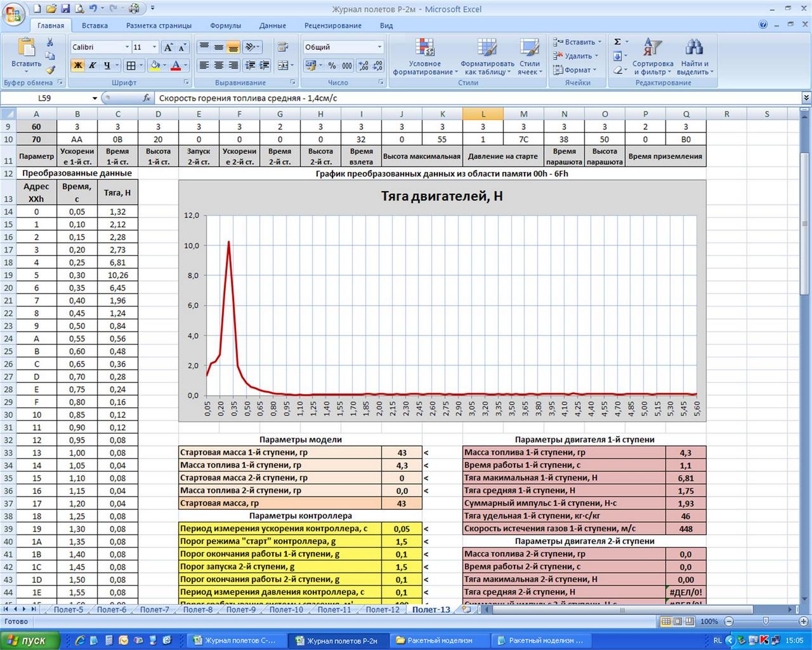Click Find and Select binoculars icon

click(694, 57)
